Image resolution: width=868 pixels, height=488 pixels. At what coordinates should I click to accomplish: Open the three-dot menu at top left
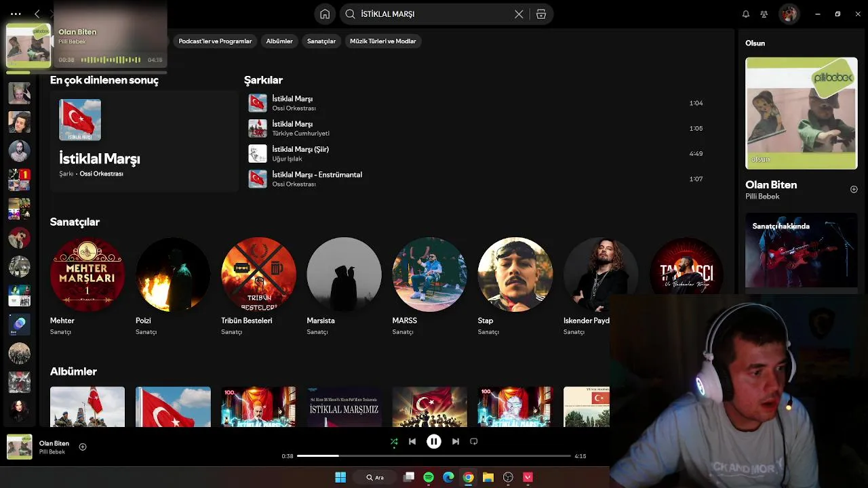(16, 14)
